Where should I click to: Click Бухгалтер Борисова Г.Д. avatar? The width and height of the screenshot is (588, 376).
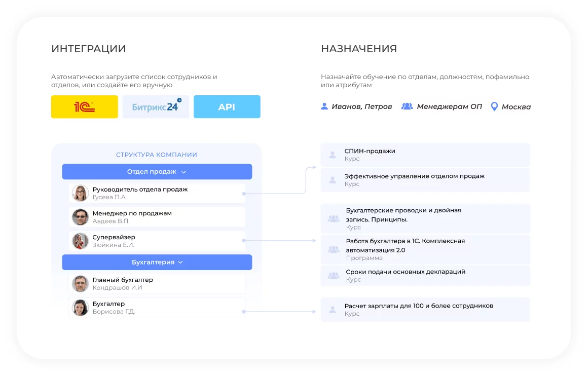coord(80,308)
